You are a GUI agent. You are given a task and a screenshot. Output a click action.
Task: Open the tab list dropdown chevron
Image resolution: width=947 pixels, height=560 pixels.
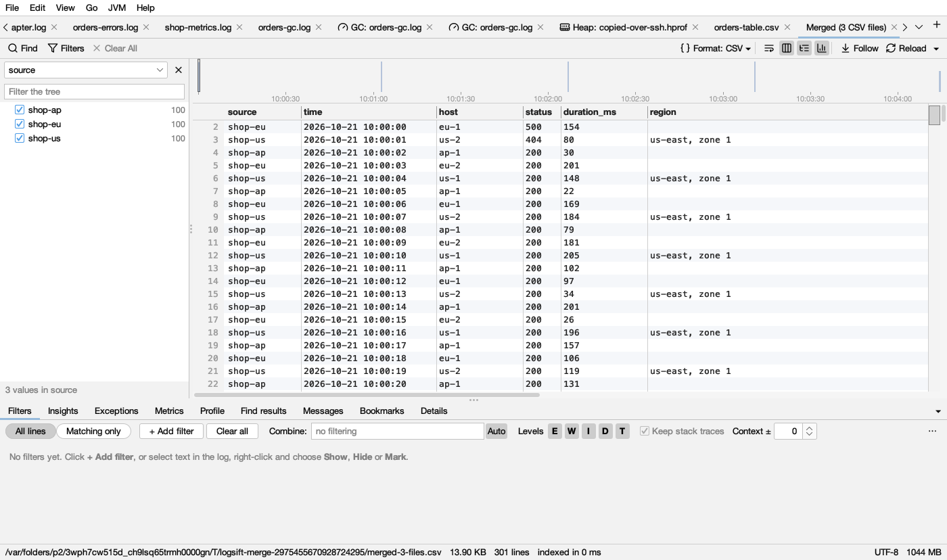click(x=919, y=27)
